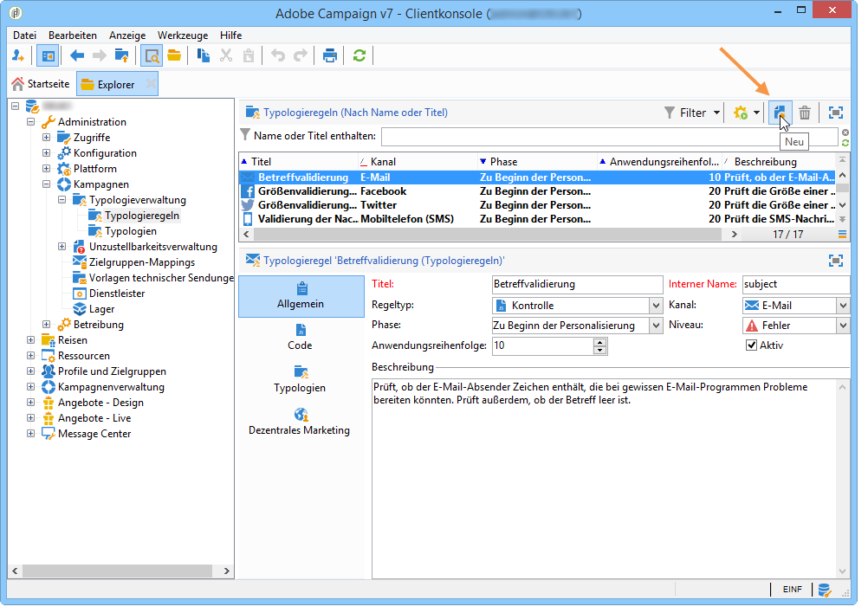
Task: Click the search folder icon in toolbar
Action: pos(151,56)
